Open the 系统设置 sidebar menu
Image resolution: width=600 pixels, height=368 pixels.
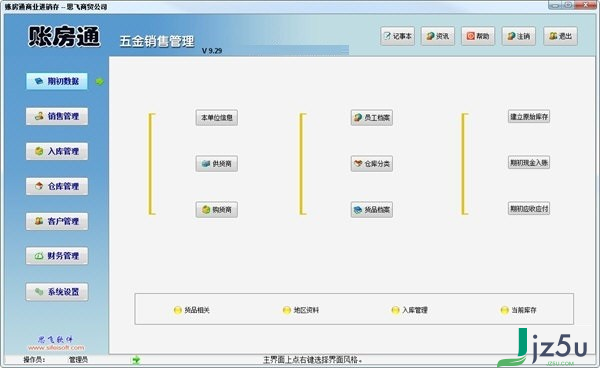point(57,292)
